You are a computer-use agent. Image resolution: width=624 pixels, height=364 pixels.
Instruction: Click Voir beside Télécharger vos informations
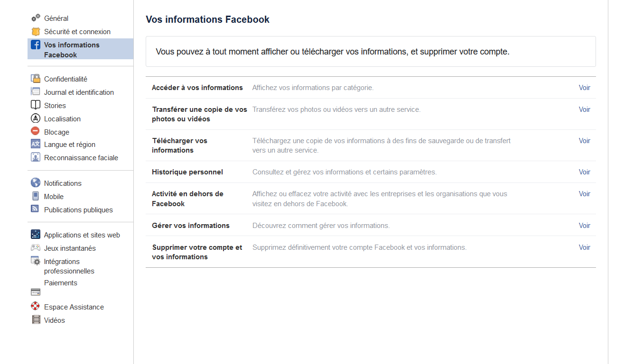tap(584, 141)
